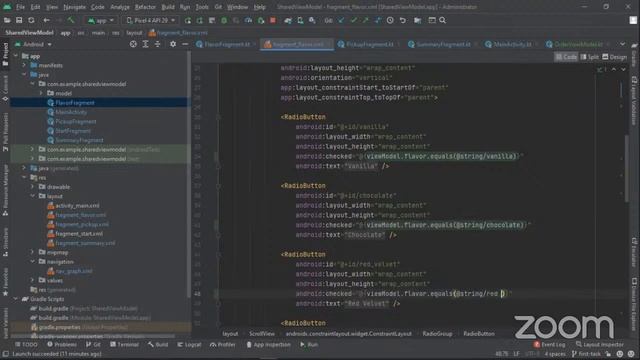640x360 pixels.
Task: Open the Problems tool window
Action: click(x=62, y=345)
